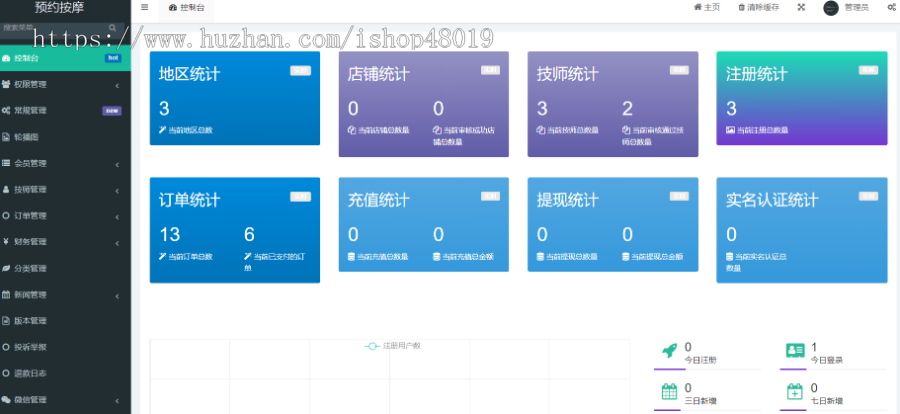The height and width of the screenshot is (414, 900).
Task: Click the hot badge beside 控制台
Action: tap(113, 58)
